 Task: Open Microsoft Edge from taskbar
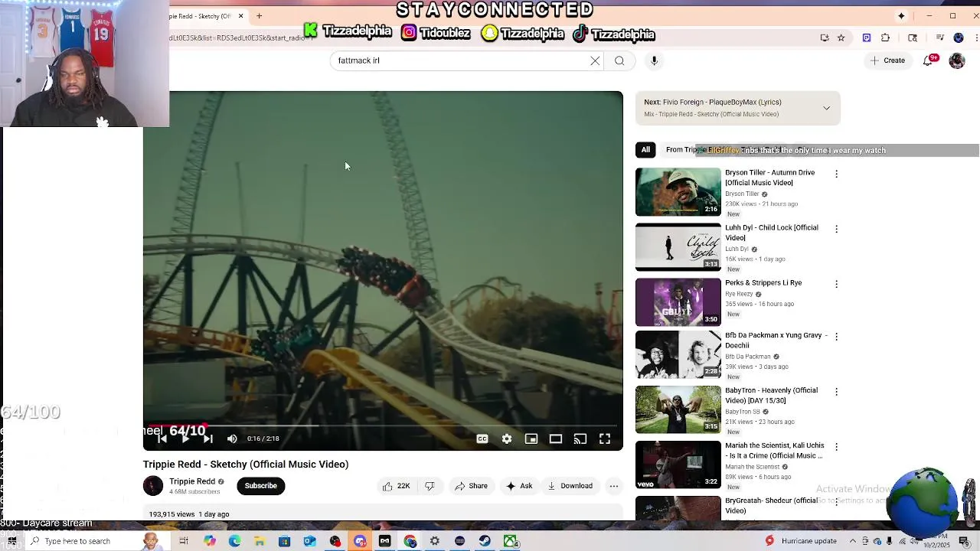tap(234, 541)
